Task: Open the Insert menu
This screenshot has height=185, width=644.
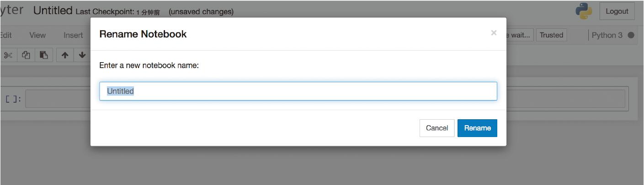Action: pos(73,35)
